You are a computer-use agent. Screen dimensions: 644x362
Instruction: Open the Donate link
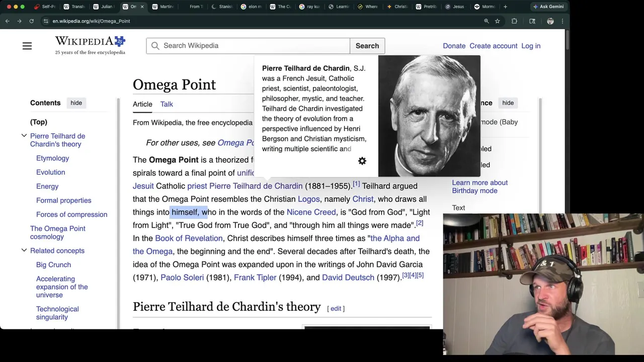[454, 46]
